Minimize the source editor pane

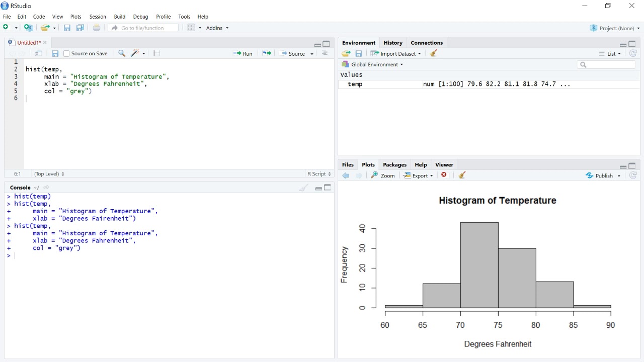pos(317,44)
